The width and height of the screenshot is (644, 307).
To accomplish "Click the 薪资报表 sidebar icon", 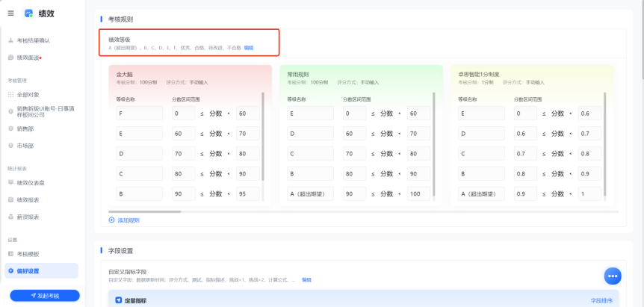I will point(11,217).
